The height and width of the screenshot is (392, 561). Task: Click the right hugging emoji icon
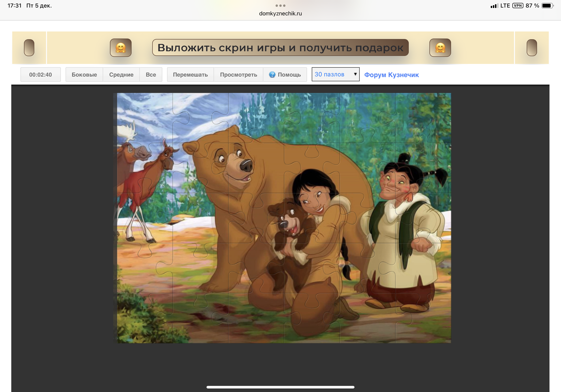click(440, 48)
